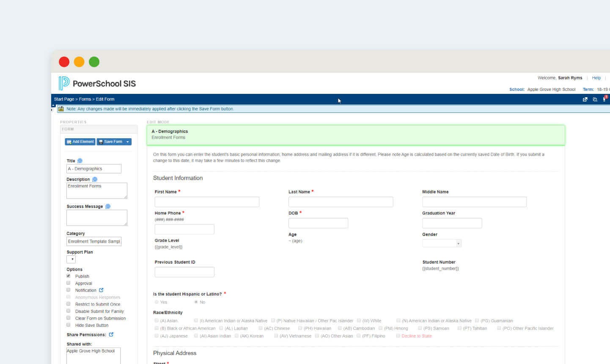Open the form in new window icon
Viewport: 610px width, 364px height.
click(585, 99)
